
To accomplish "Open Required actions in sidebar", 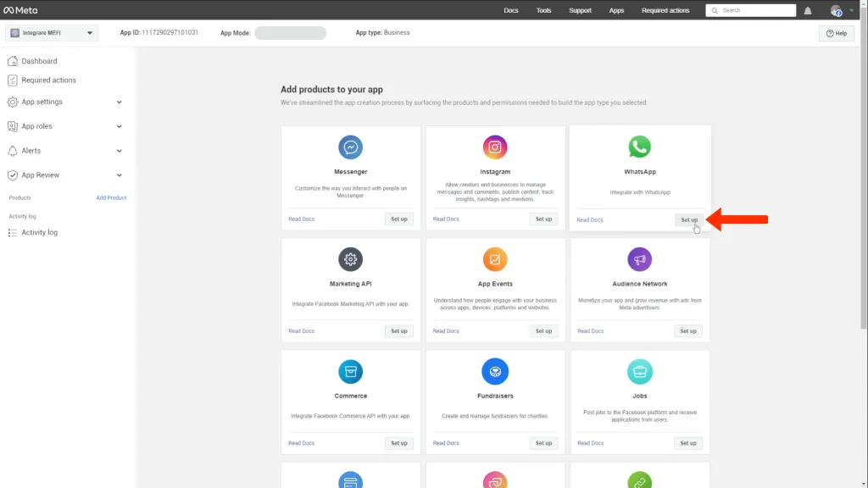I will 48,80.
